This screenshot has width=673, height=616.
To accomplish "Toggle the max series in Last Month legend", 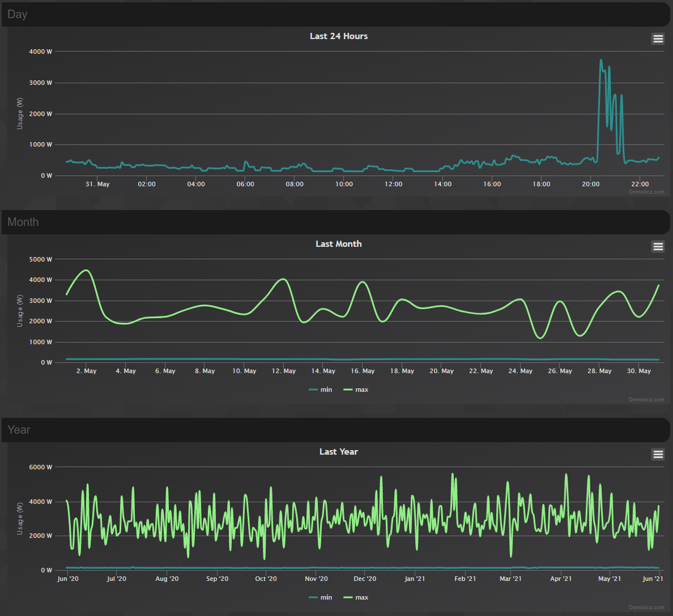I will pyautogui.click(x=356, y=390).
